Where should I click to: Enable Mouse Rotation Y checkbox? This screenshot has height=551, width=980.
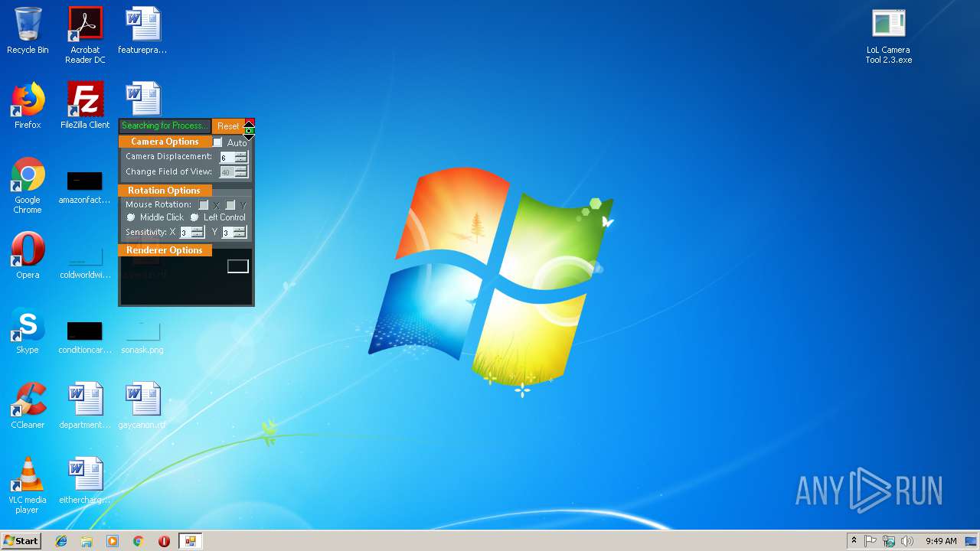click(230, 204)
